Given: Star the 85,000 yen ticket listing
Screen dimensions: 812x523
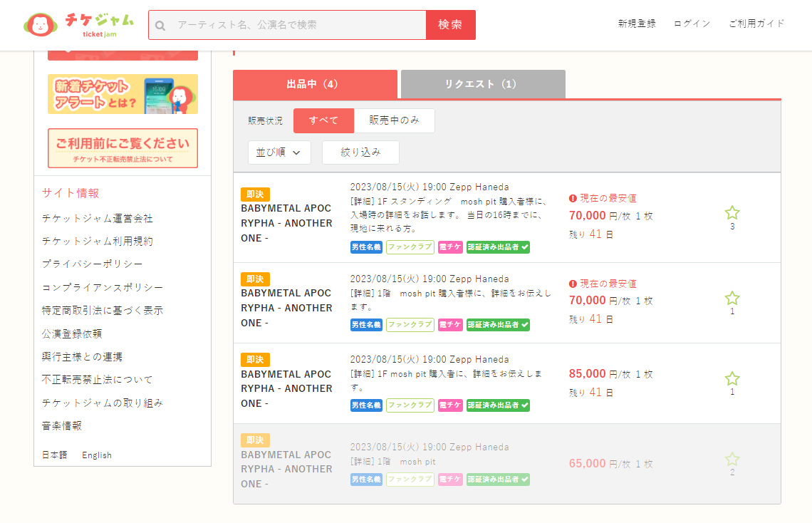Looking at the screenshot, I should coord(732,378).
